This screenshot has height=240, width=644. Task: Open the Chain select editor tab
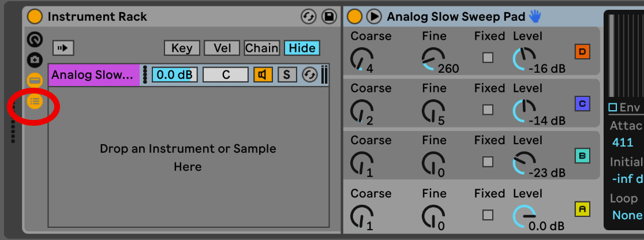(x=261, y=48)
